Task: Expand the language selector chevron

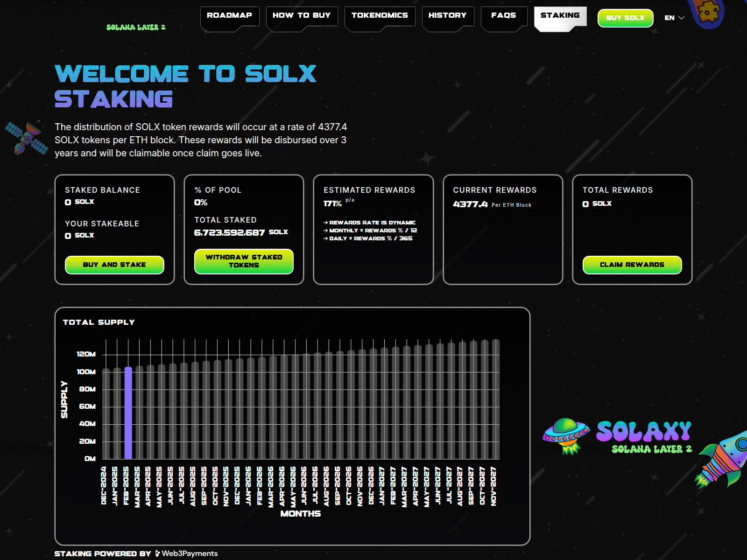Action: (680, 18)
